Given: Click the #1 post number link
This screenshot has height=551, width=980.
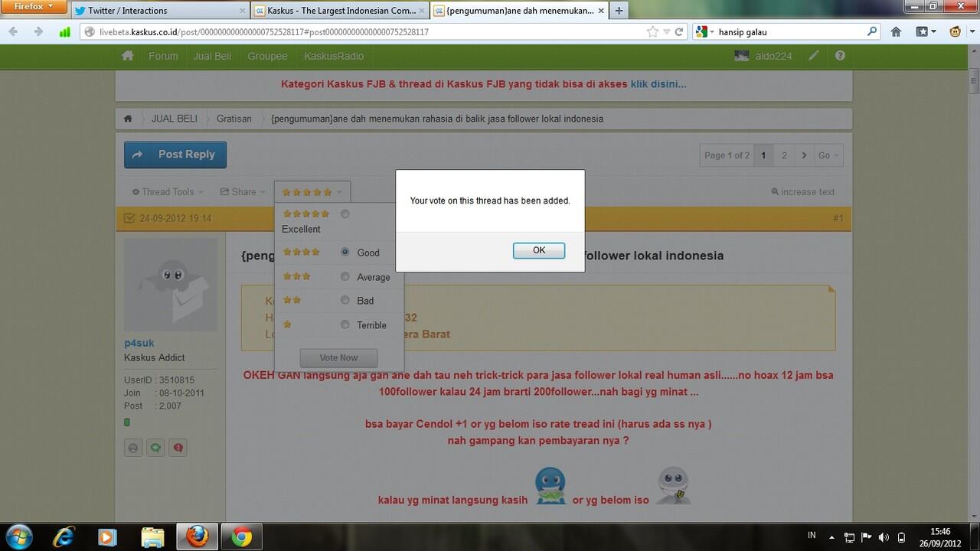Looking at the screenshot, I should pos(838,219).
